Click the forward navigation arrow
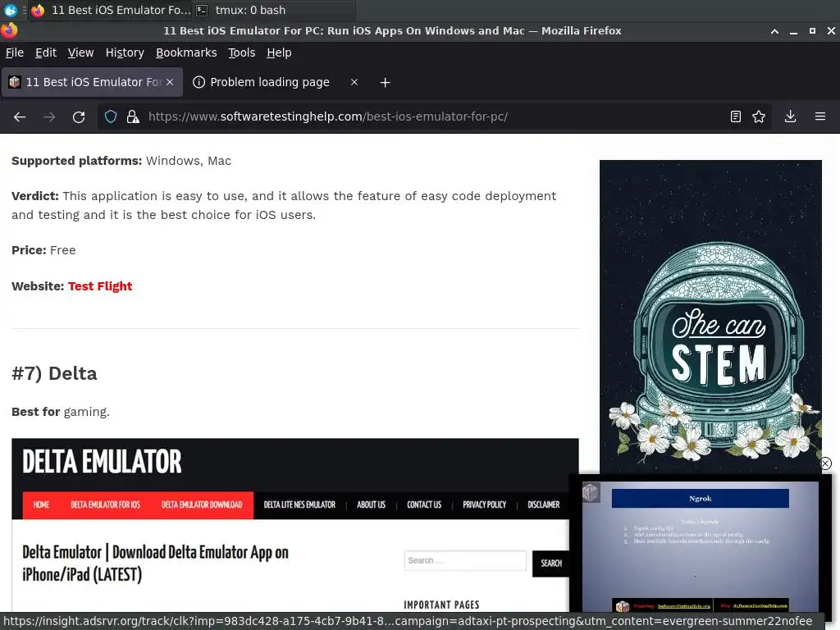The height and width of the screenshot is (630, 840). (x=49, y=116)
